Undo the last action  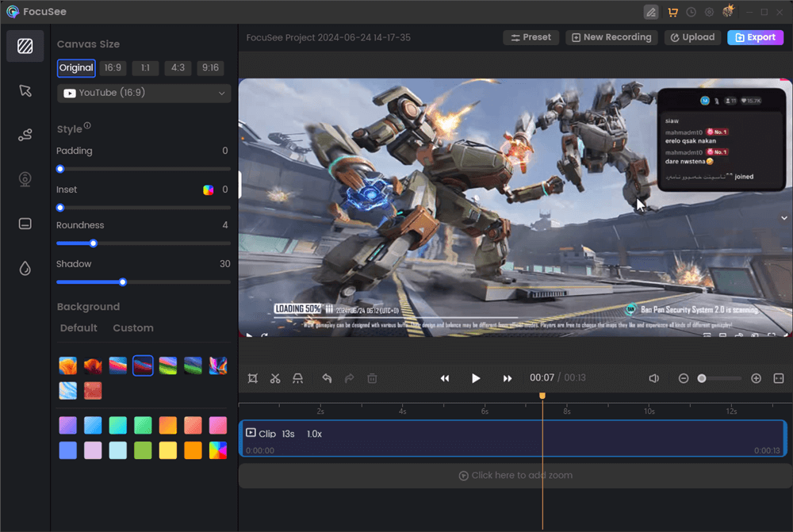point(328,378)
